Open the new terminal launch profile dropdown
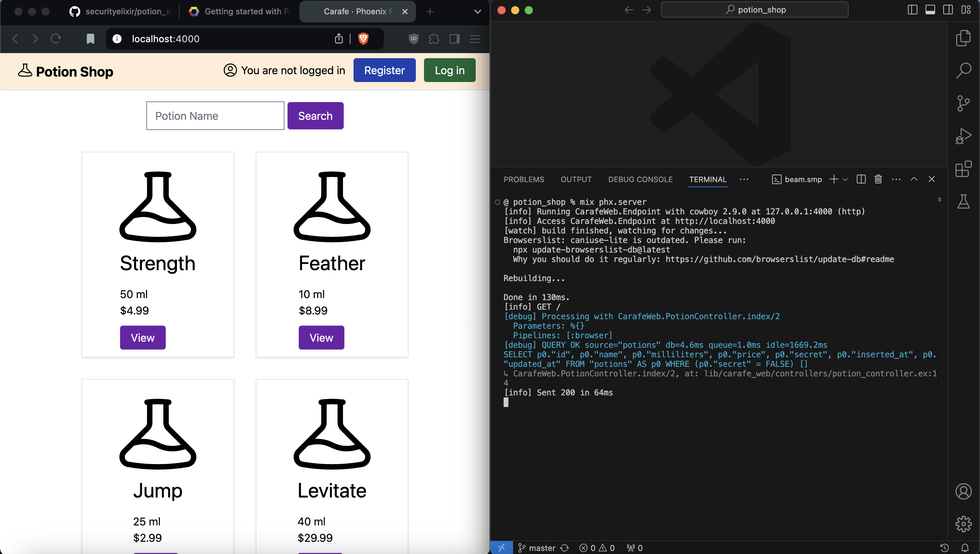Screen dimensions: 980x554 point(845,179)
